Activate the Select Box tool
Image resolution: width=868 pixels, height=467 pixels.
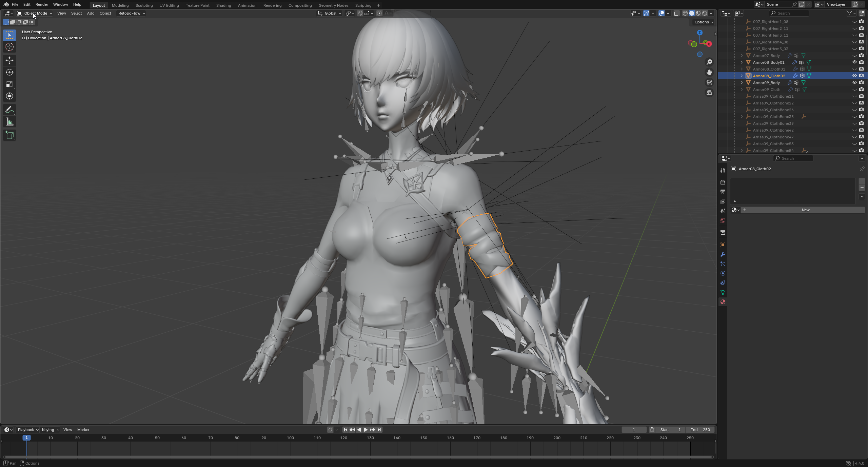(9, 35)
